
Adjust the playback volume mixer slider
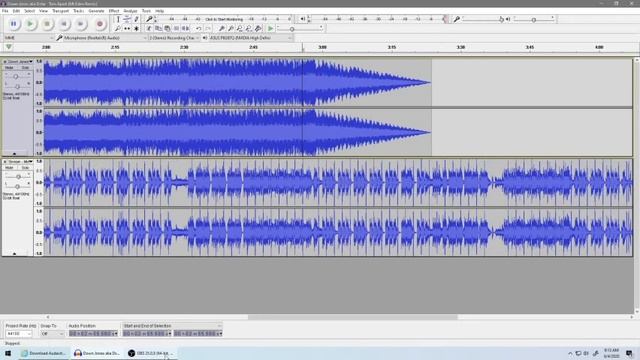(534, 19)
